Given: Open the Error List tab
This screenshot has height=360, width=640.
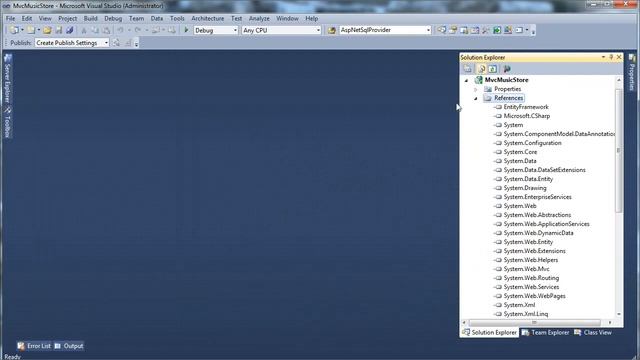Looking at the screenshot, I should point(34,346).
